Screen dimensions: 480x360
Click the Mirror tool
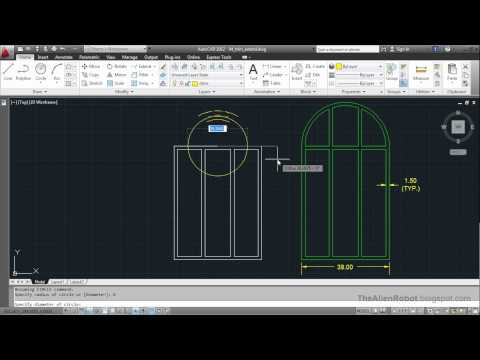(x=117, y=75)
